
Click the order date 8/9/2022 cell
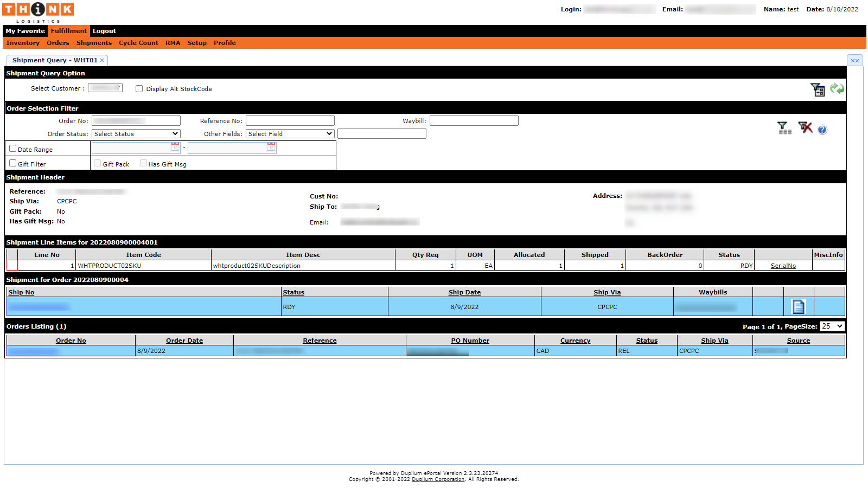tap(184, 351)
